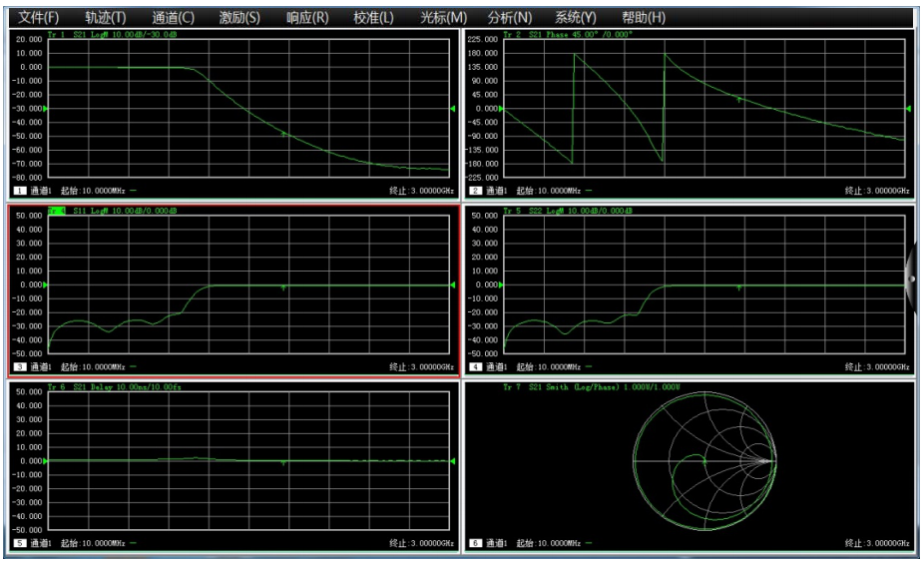Open the 系统(Y) system menu

(x=576, y=17)
